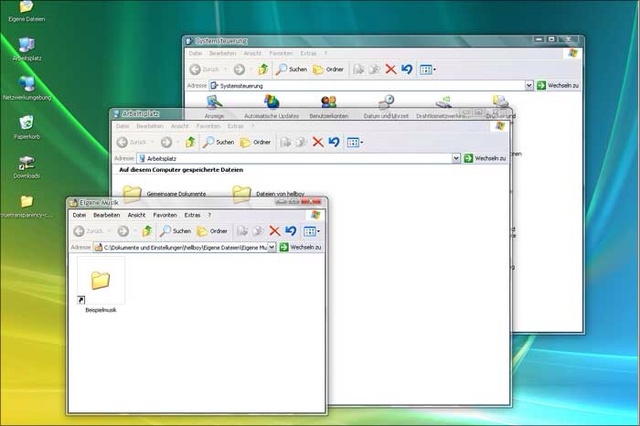Click Up folder icon in Eigene Musik window

147,231
